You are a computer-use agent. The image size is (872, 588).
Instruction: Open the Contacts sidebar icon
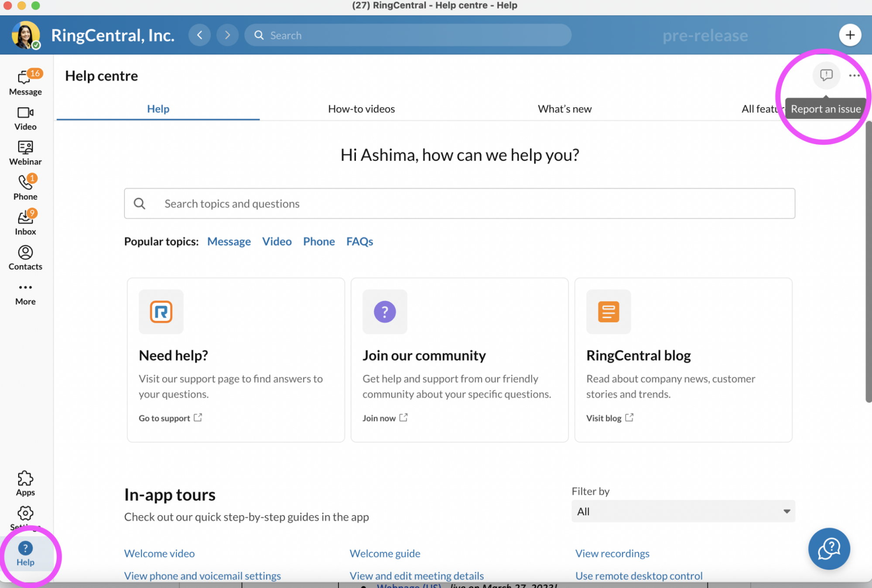click(25, 258)
